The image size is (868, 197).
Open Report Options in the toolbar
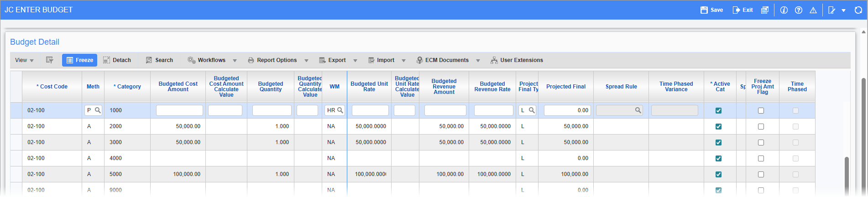pos(272,60)
